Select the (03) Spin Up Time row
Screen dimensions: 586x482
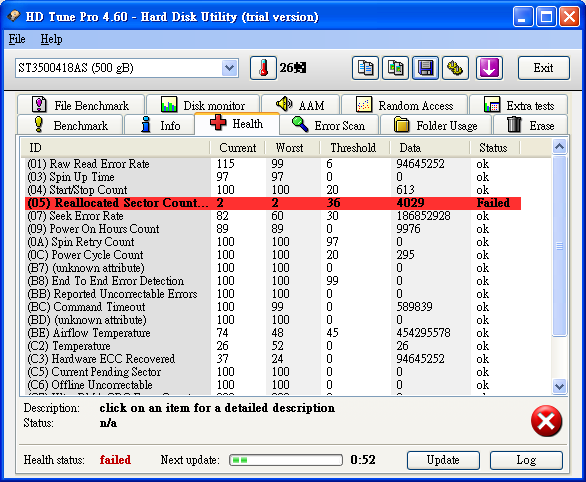click(273, 177)
